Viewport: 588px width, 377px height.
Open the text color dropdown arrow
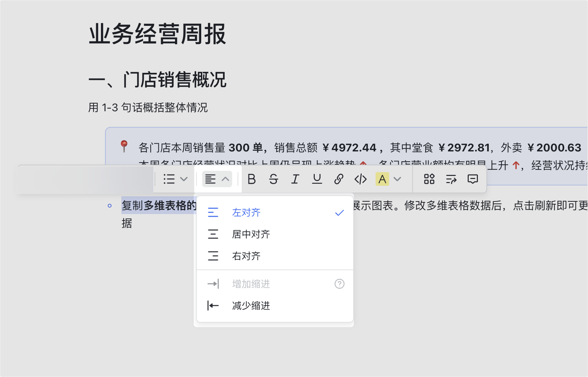(x=398, y=179)
